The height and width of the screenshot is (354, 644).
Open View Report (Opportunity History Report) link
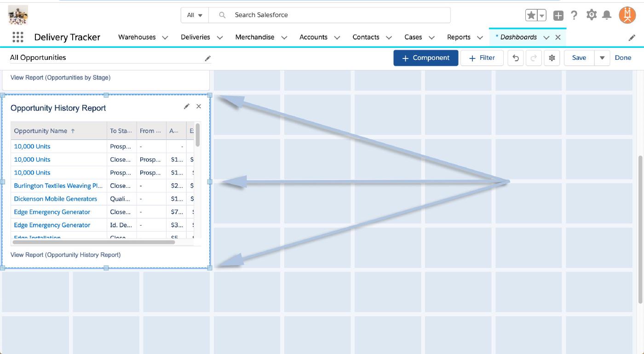pyautogui.click(x=65, y=255)
